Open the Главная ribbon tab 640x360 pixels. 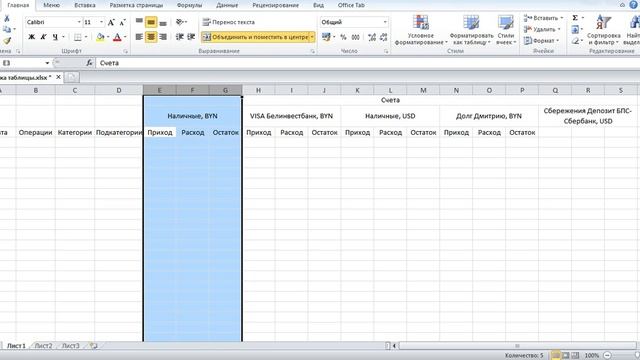click(18, 5)
